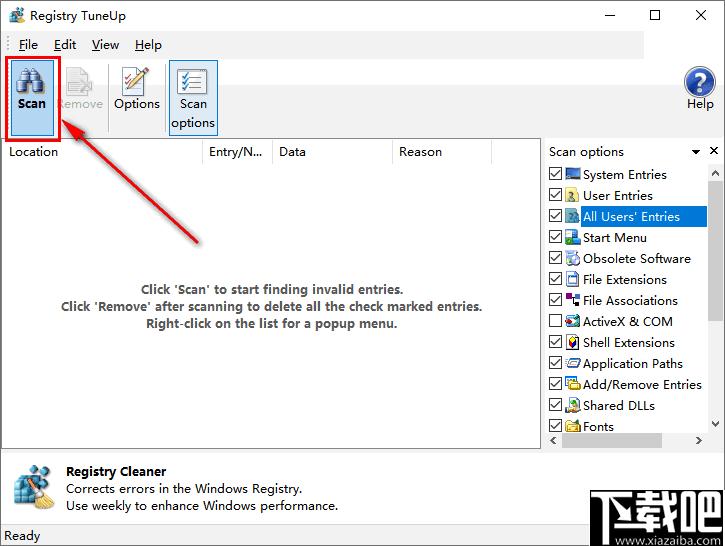Click the Shell Extensions icon
Screen dimensions: 725x546
pos(572,342)
